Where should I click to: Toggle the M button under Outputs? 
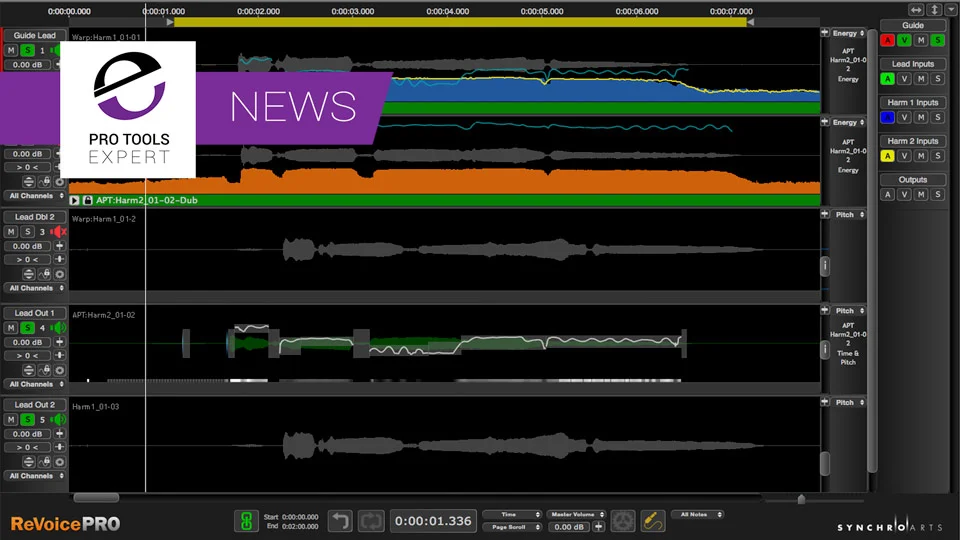[x=921, y=195]
